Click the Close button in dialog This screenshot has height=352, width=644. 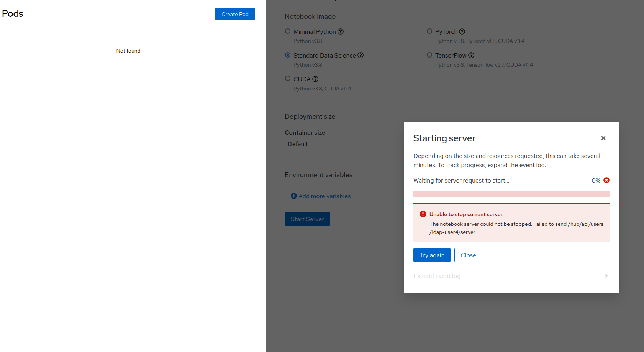[468, 255]
